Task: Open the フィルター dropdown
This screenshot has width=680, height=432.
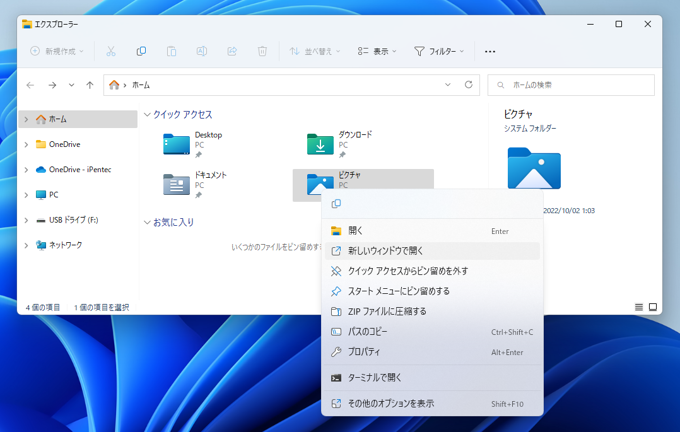Action: (439, 51)
